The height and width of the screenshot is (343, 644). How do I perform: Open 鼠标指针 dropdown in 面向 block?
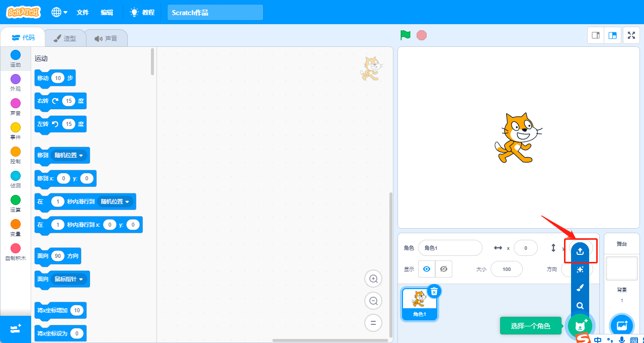coord(69,279)
